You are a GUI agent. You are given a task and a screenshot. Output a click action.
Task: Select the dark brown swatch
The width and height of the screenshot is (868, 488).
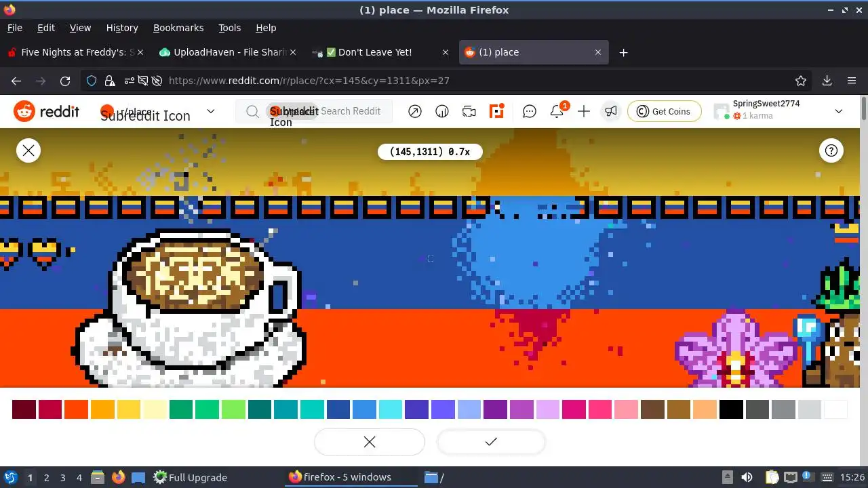[x=652, y=409]
